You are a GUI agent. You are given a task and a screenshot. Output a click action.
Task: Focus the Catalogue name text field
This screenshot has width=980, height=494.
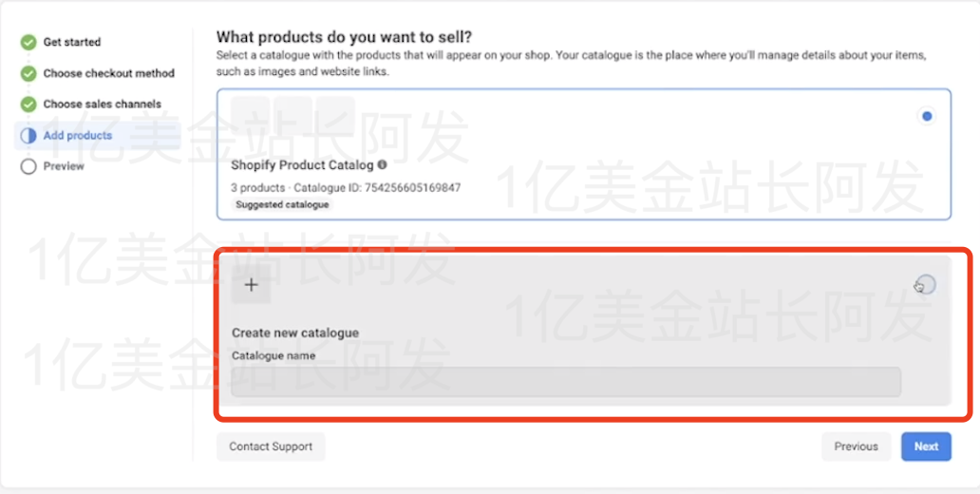coord(566,382)
